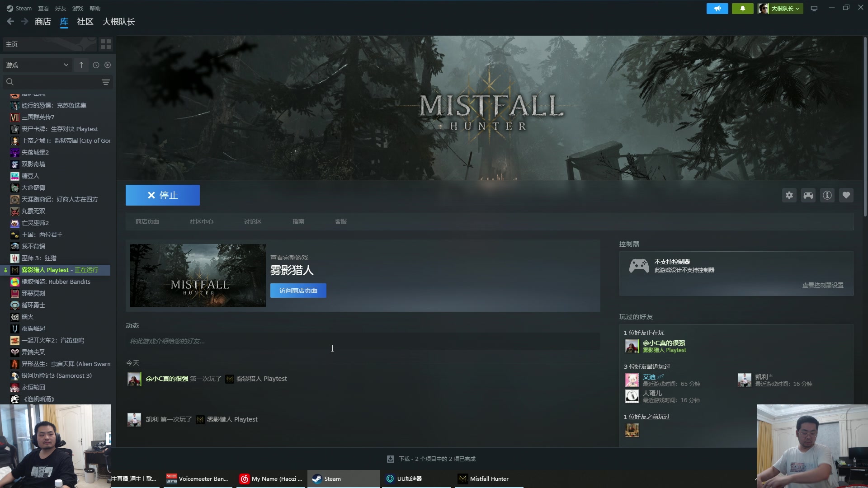Open the 客服 link

tap(341, 221)
